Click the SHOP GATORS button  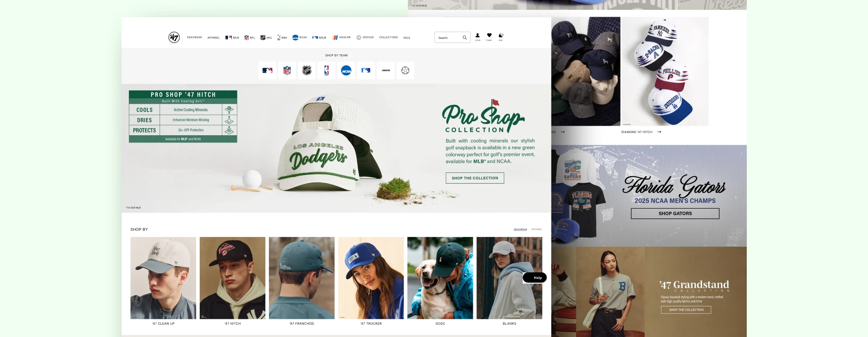click(675, 214)
